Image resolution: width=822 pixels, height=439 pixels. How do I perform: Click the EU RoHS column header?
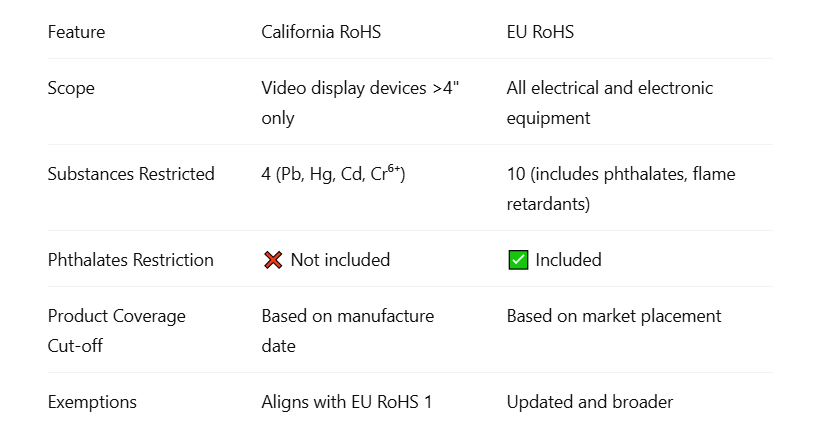click(x=540, y=32)
